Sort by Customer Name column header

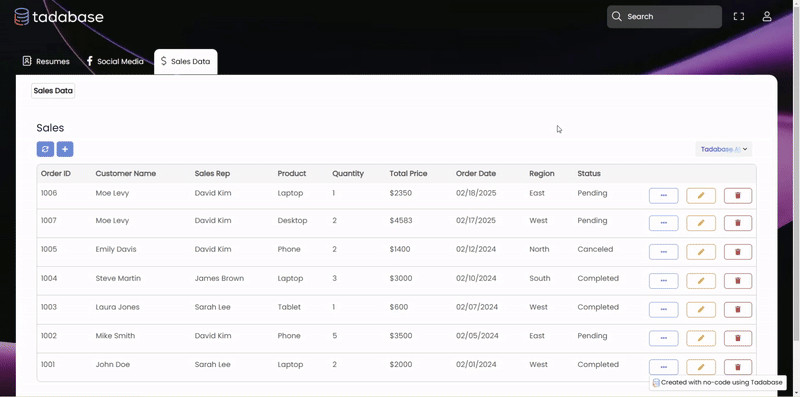coord(126,173)
